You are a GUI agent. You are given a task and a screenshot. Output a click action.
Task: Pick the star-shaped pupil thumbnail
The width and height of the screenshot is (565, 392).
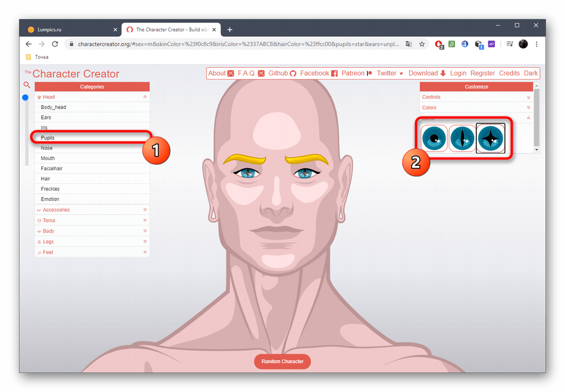click(x=491, y=139)
